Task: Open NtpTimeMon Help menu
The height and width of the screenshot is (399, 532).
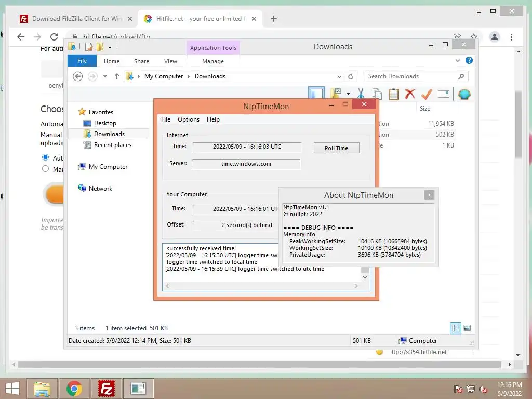Action: 213,119
